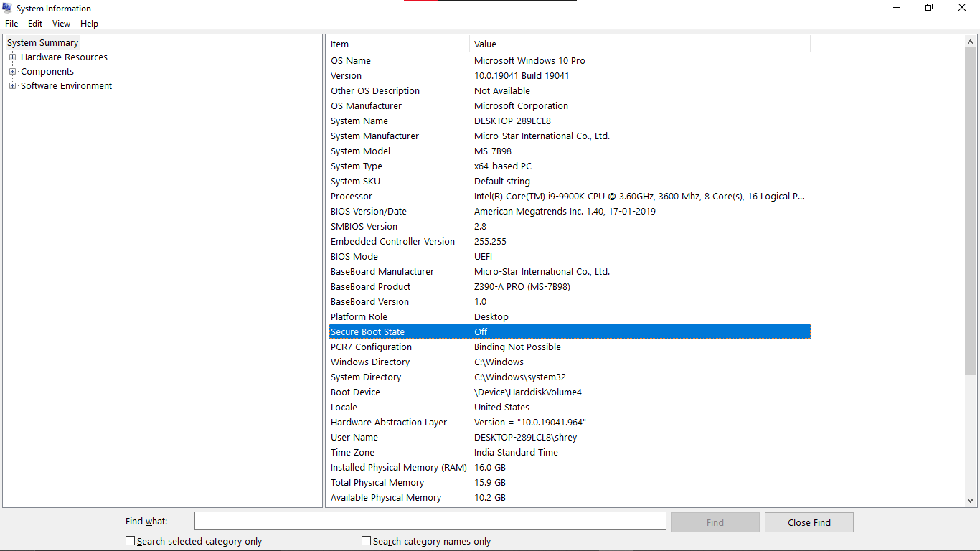Click the highlighted Secure Boot State row
The image size is (980, 551).
(x=570, y=332)
